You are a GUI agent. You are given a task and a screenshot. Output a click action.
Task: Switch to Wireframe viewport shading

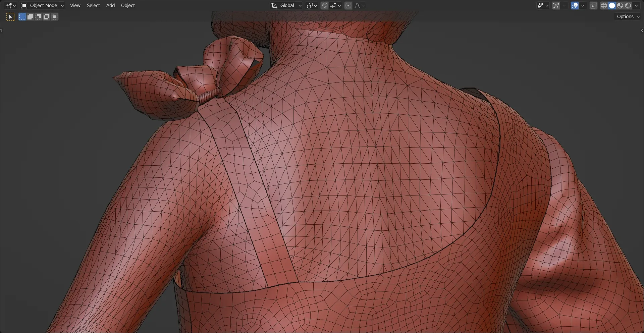[x=604, y=5]
